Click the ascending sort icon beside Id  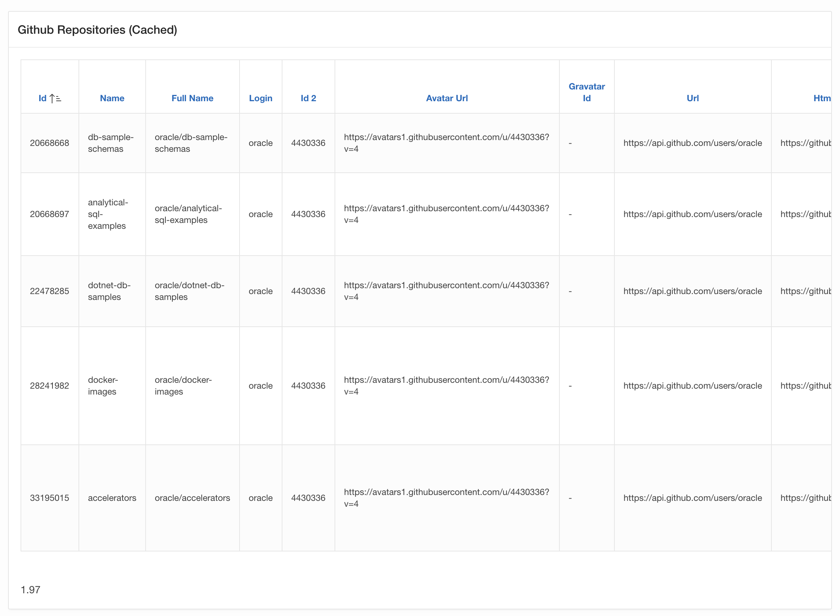click(55, 98)
